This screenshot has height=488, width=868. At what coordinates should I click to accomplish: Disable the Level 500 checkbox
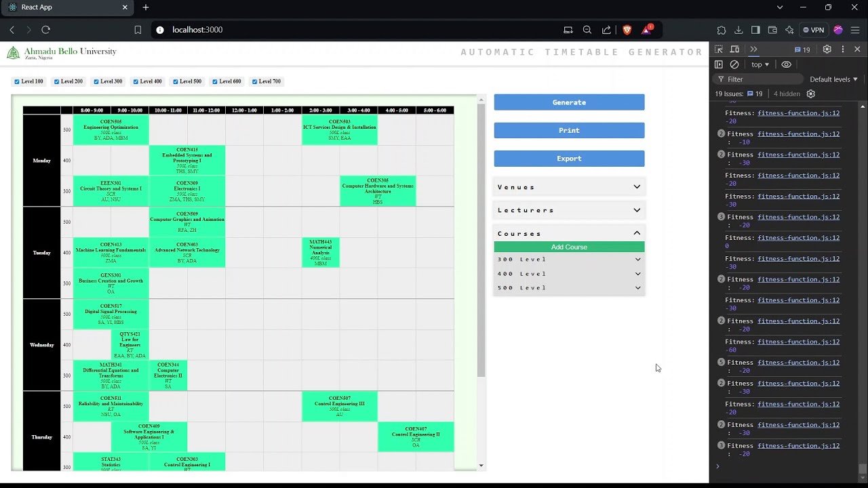[176, 81]
